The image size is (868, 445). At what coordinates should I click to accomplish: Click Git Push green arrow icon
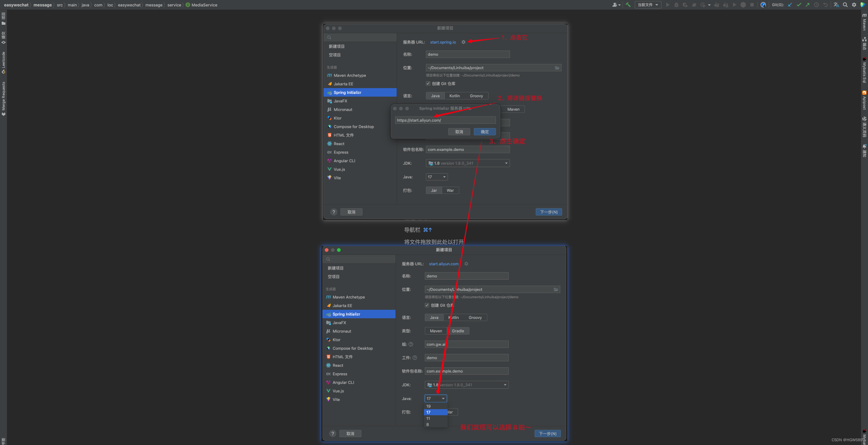point(808,5)
